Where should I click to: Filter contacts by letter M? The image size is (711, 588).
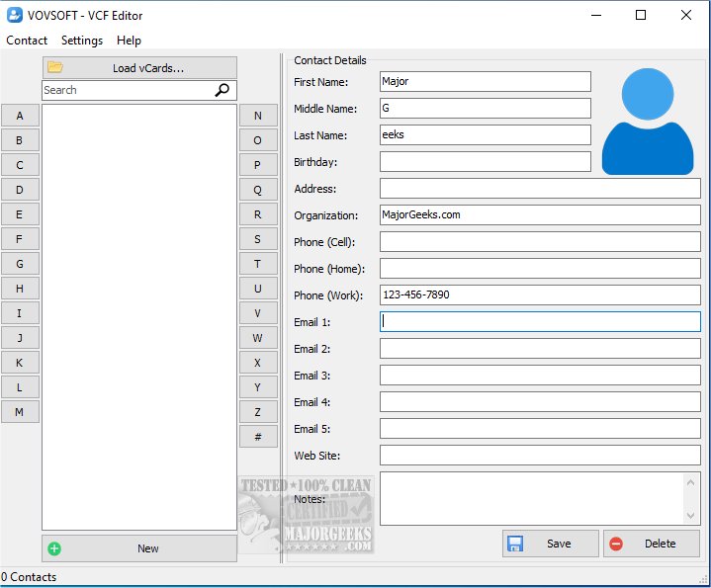tap(20, 412)
